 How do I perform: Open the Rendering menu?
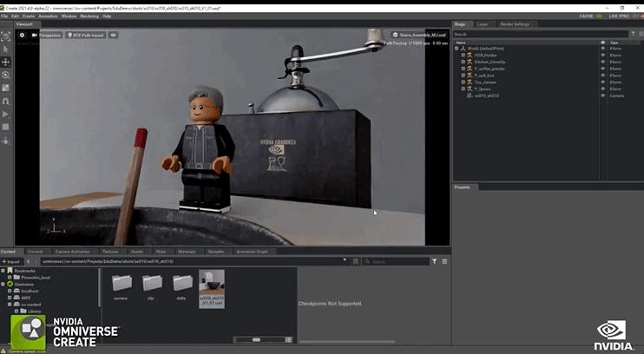click(x=89, y=16)
